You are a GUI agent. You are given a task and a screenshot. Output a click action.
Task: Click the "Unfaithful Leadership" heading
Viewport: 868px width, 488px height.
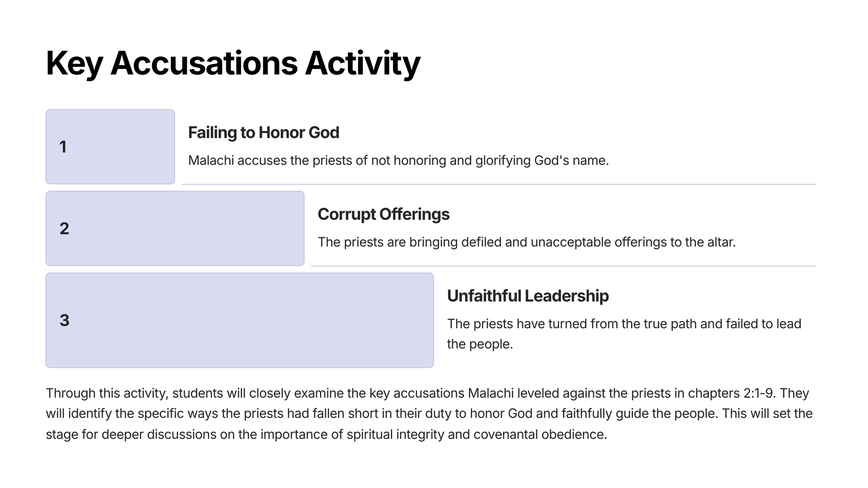pos(528,296)
